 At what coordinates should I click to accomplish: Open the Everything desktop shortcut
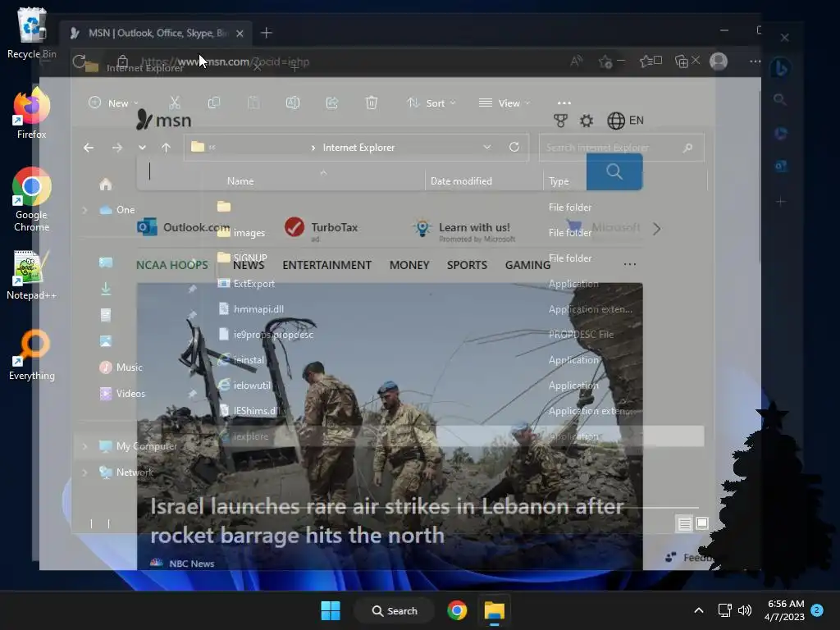point(32,355)
